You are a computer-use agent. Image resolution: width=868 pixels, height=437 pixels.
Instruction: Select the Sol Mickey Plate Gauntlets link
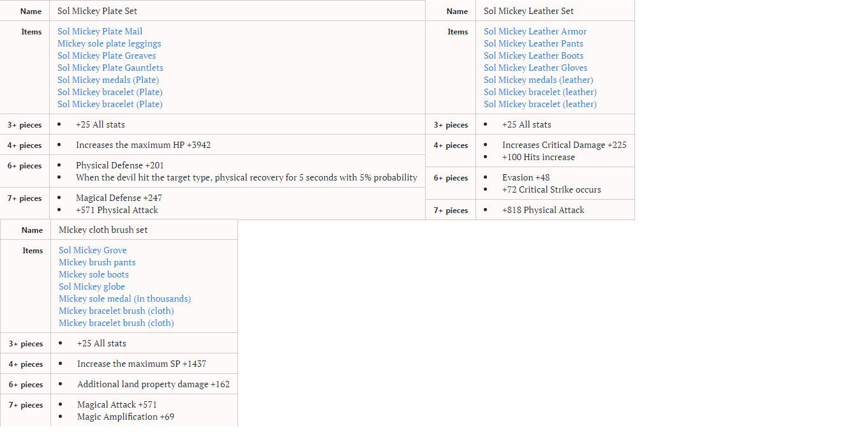(110, 68)
